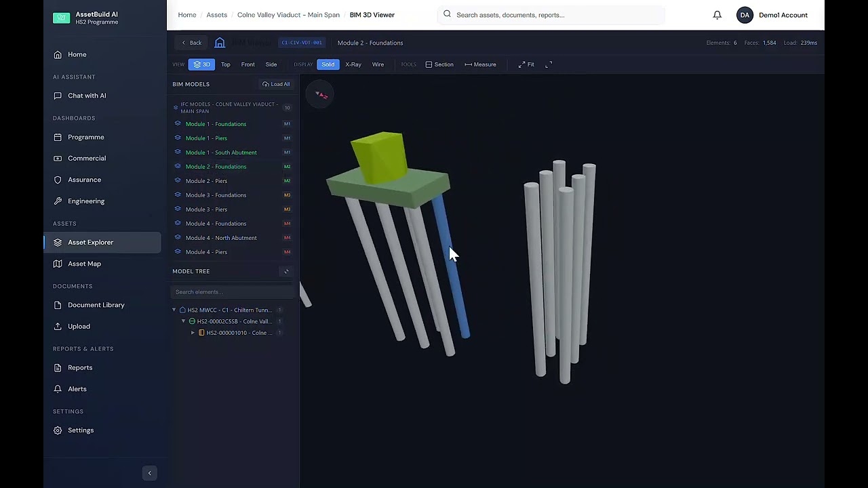Image resolution: width=868 pixels, height=488 pixels.
Task: Switch to Top view
Action: [225, 64]
